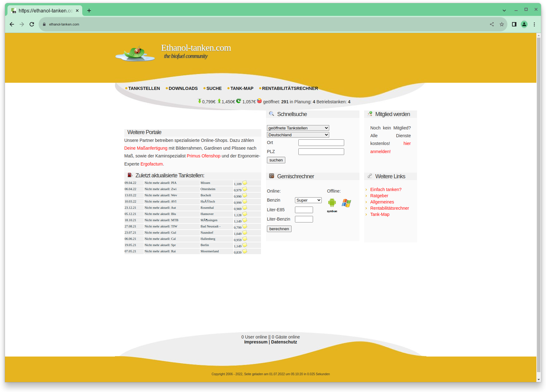Viewport: 546px width, 392px height.
Task: Go back to previous page
Action: [x=12, y=24]
